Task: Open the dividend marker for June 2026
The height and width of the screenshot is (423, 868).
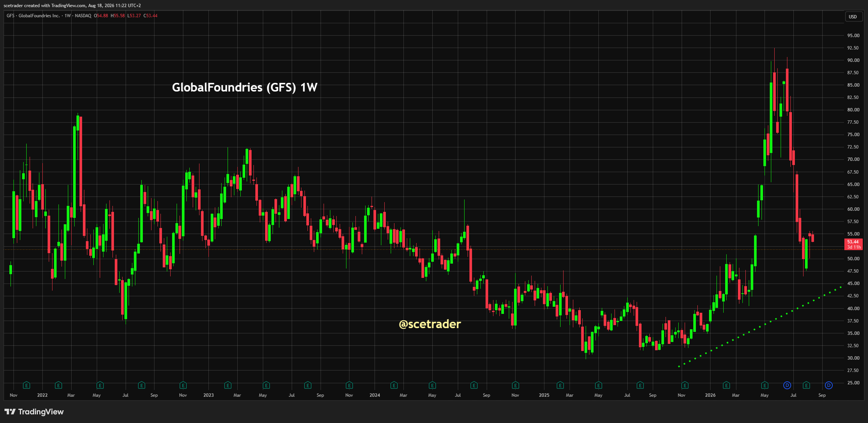Action: [787, 385]
